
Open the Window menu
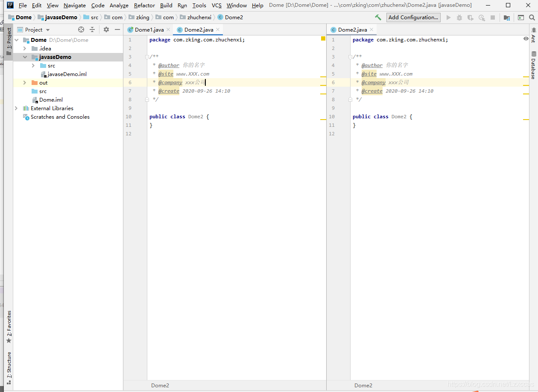(237, 6)
